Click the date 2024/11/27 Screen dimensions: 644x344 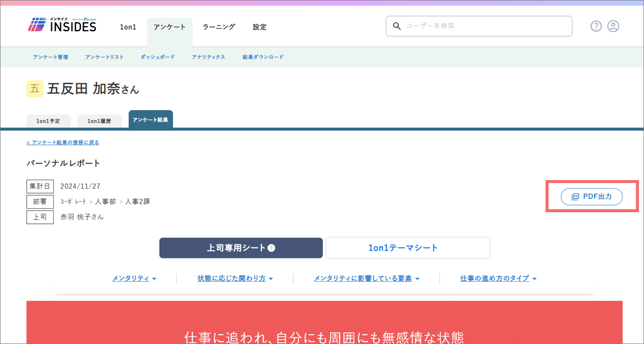[x=80, y=186]
